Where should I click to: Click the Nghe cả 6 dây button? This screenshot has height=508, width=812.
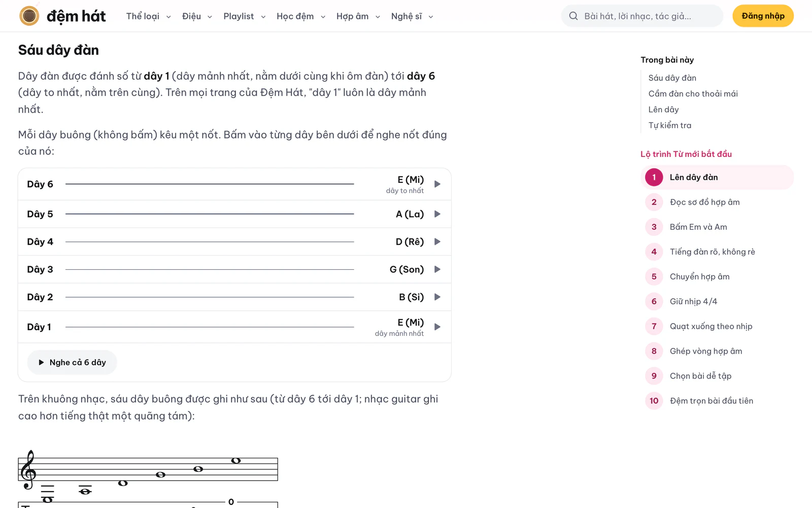click(72, 362)
